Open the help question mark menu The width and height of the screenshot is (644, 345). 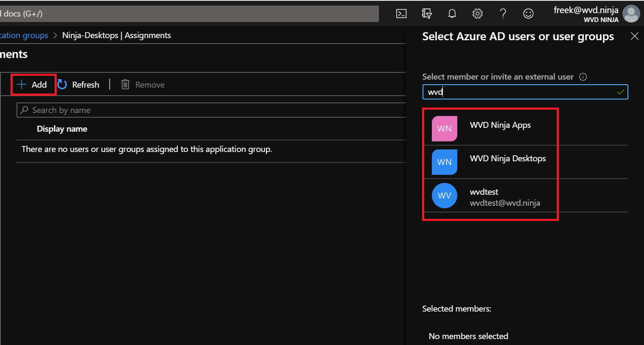[503, 14]
